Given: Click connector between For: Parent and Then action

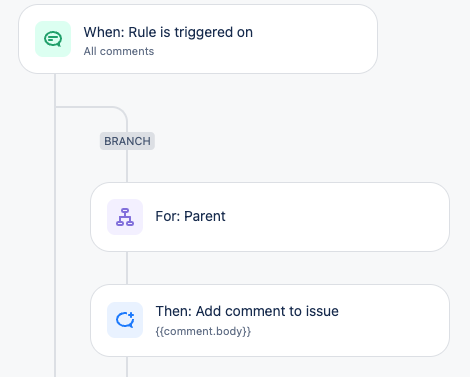Looking at the screenshot, I should (x=127, y=268).
